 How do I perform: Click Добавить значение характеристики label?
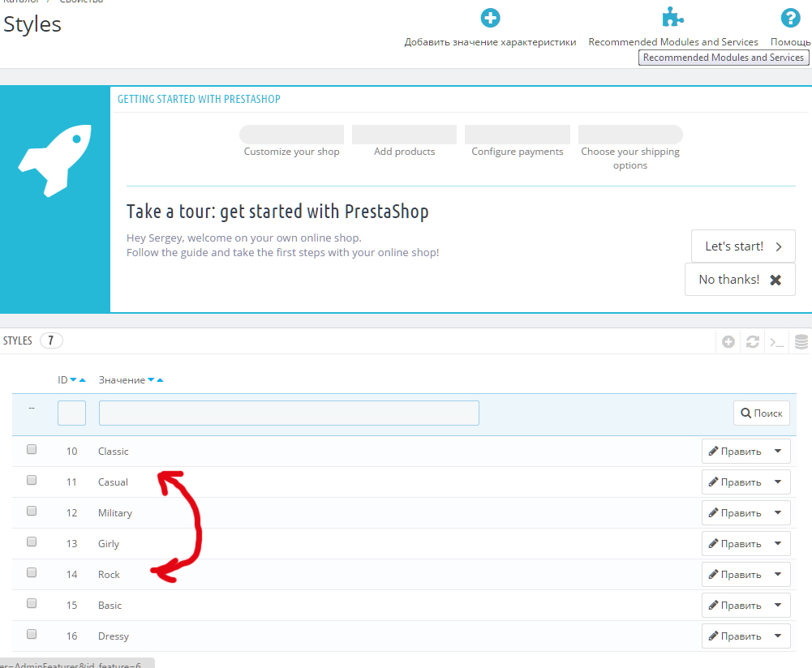pyautogui.click(x=490, y=42)
